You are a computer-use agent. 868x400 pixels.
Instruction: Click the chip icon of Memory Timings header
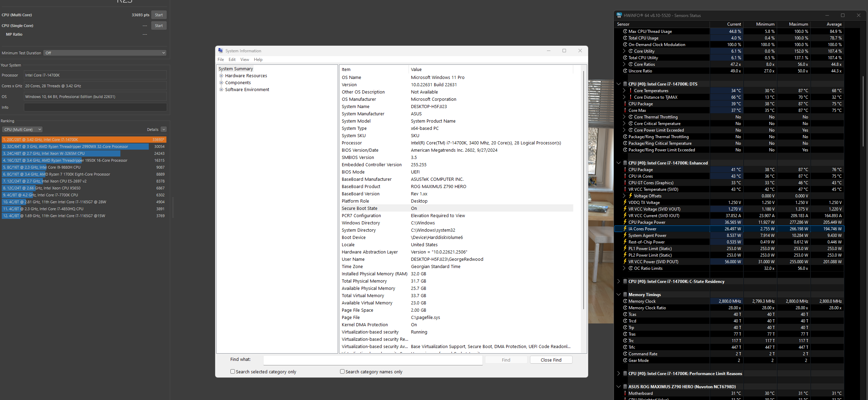(x=625, y=294)
